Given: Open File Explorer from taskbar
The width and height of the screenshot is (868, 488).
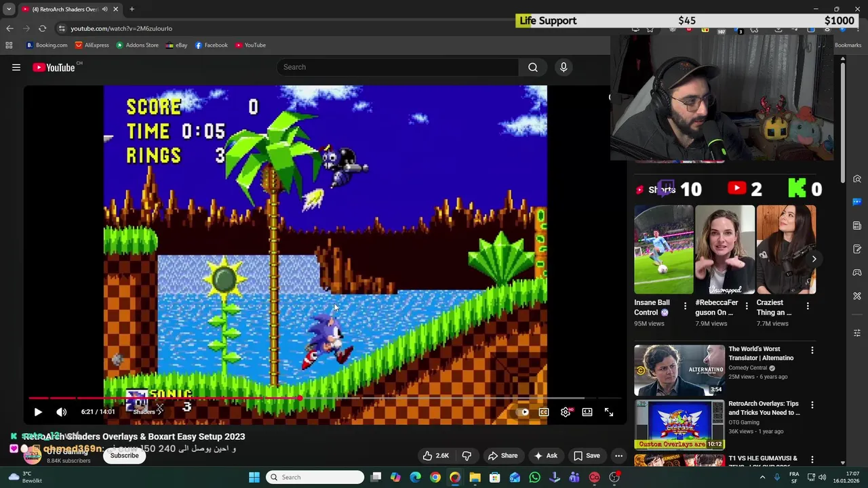Looking at the screenshot, I should point(475,477).
